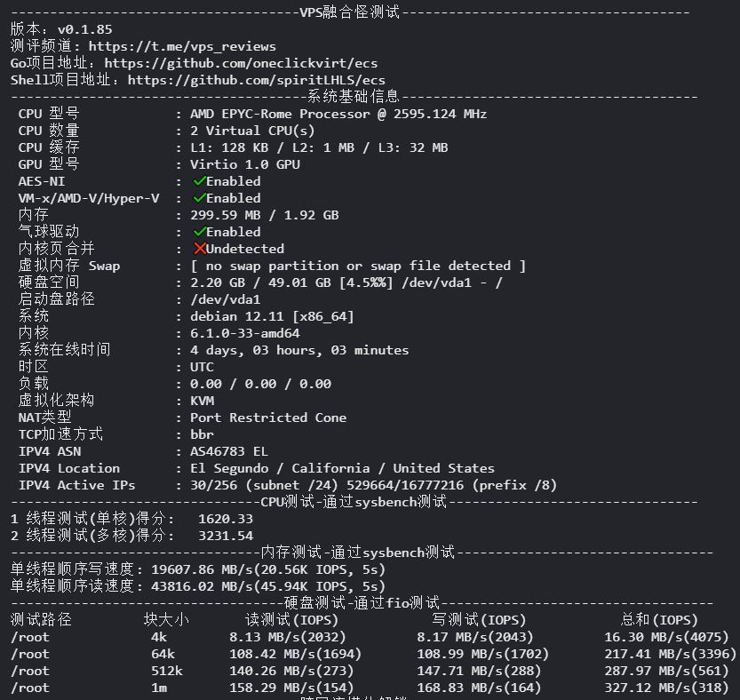The width and height of the screenshot is (740, 700).
Task: Click the multi-core score 3231.54
Action: click(x=226, y=536)
